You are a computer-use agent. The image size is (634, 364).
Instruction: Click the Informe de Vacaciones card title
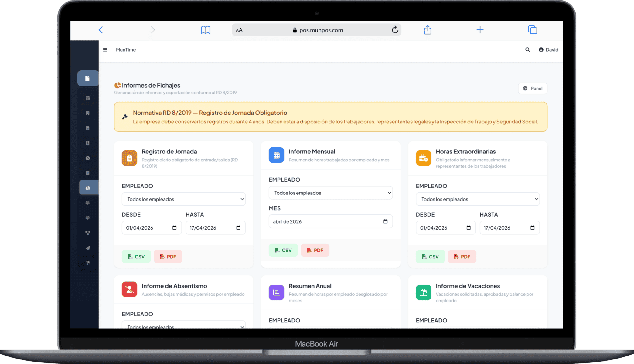point(468,286)
